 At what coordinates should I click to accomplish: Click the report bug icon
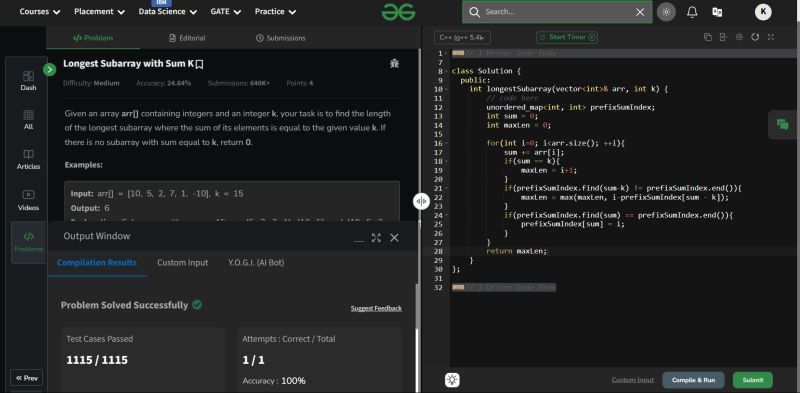(x=394, y=63)
